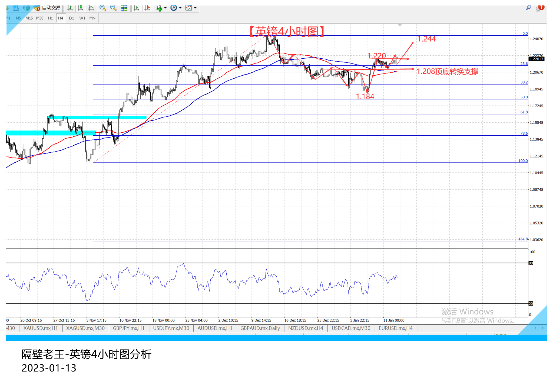Viewport: 553px width, 392px height.
Task: Select the D1 timeframe
Action: [x=71, y=18]
